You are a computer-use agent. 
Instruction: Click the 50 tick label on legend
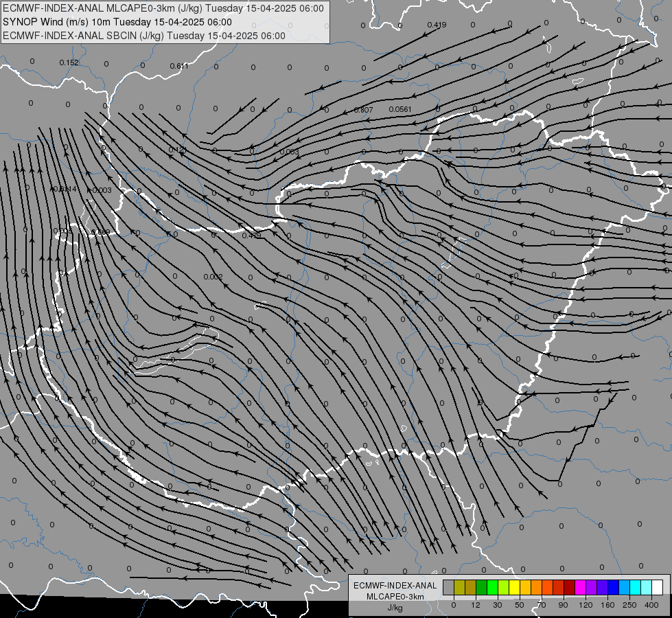click(x=520, y=605)
